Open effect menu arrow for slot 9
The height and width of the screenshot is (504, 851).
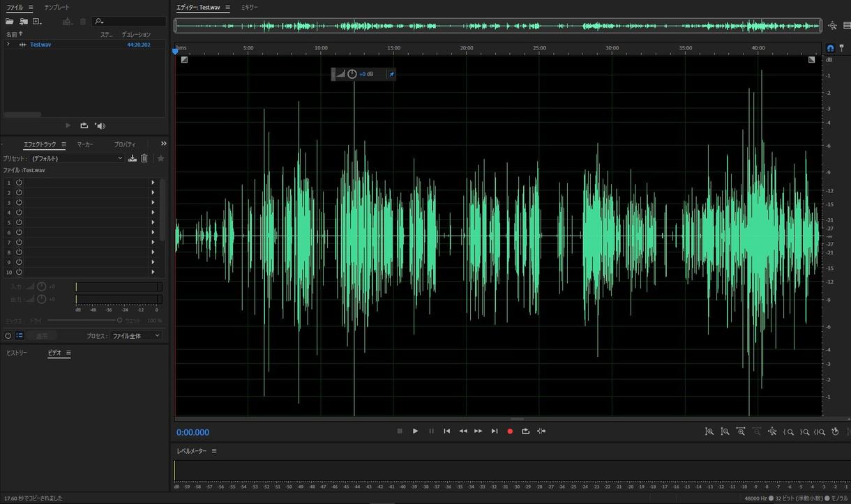tap(153, 262)
